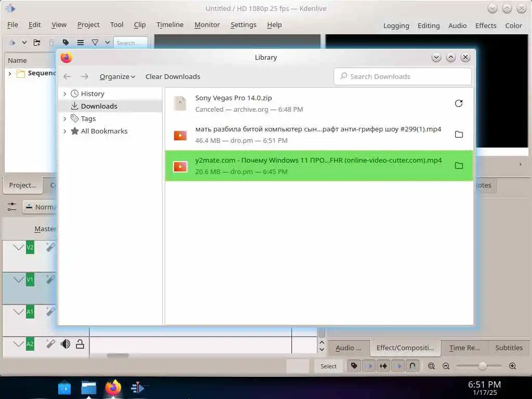Select Downloads in the Library sidebar
Screen dimensions: 532x399
tap(99, 106)
